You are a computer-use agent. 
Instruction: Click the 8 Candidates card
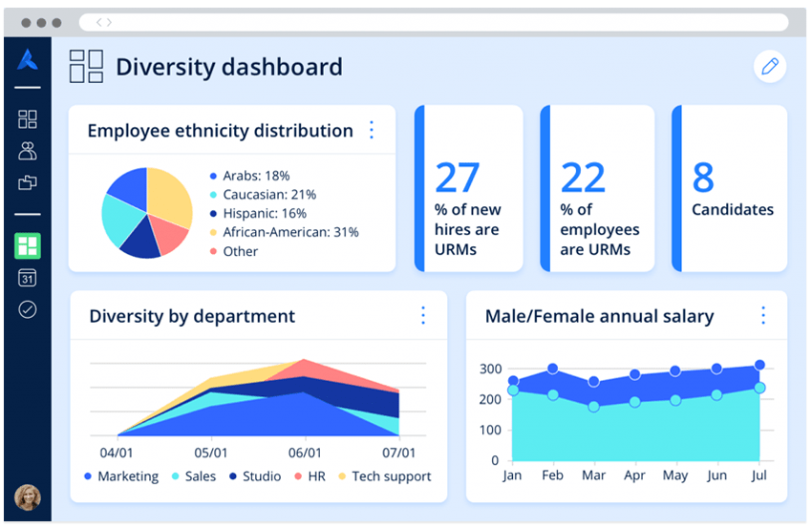731,189
